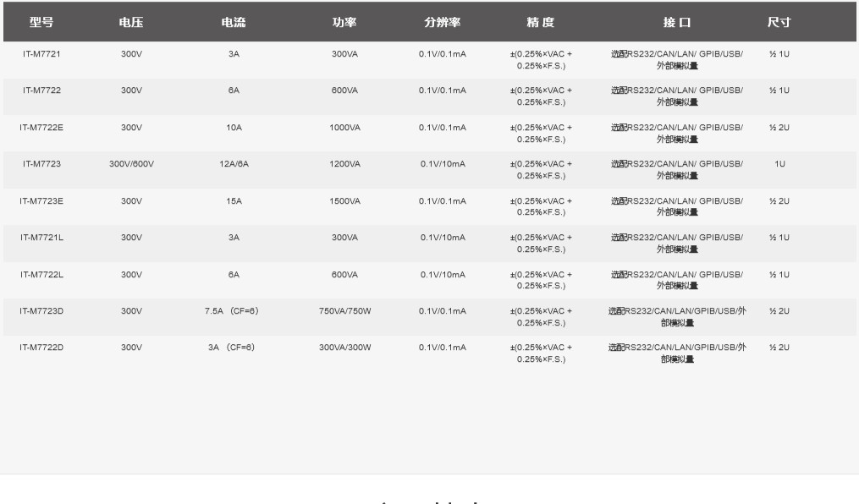Open the IT-M7721L model row
Screen dimensions: 859x504
pyautogui.click(x=41, y=238)
